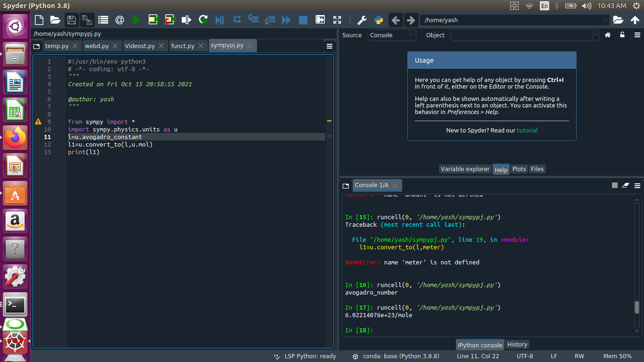This screenshot has height=362, width=644.
Task: Open Firefox from the Ubuntu dock
Action: [16, 137]
